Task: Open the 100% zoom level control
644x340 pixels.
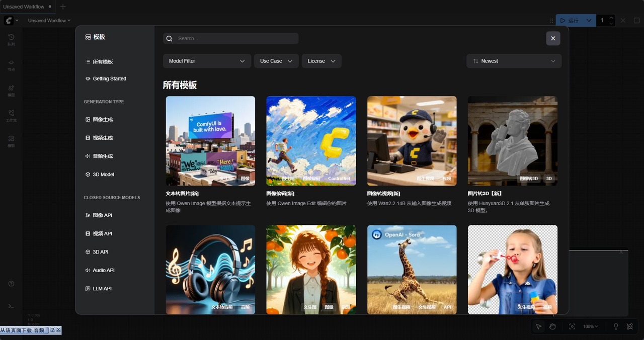Action: [591, 326]
